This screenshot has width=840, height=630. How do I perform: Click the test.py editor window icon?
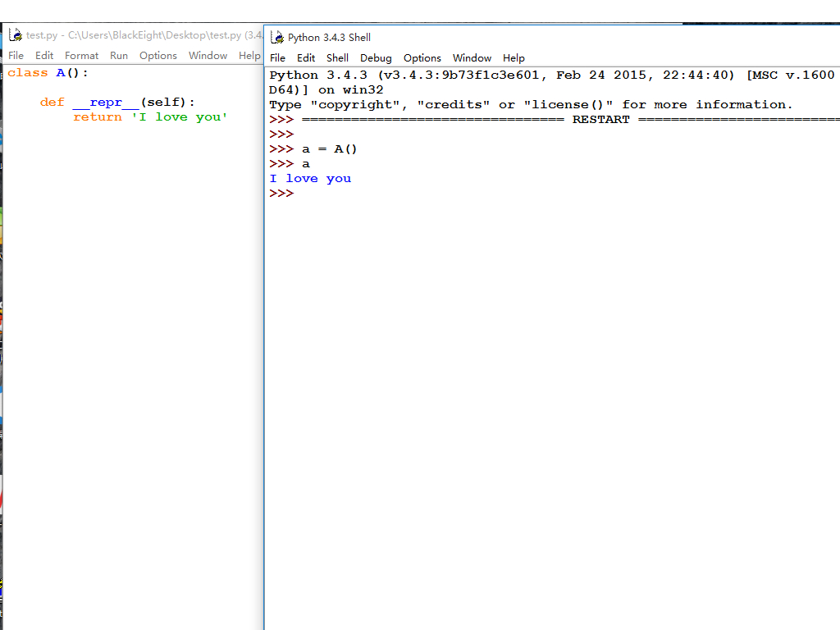[15, 34]
